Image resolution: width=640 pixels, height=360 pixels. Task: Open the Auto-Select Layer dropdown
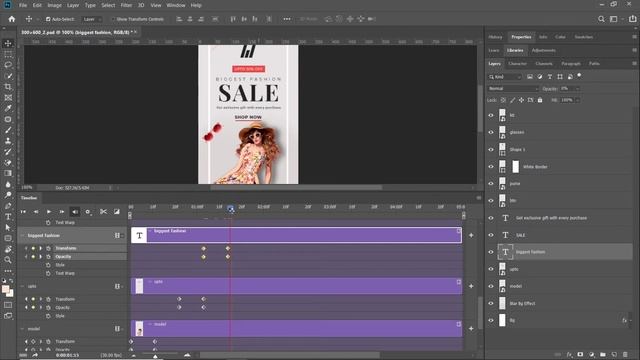tap(91, 19)
